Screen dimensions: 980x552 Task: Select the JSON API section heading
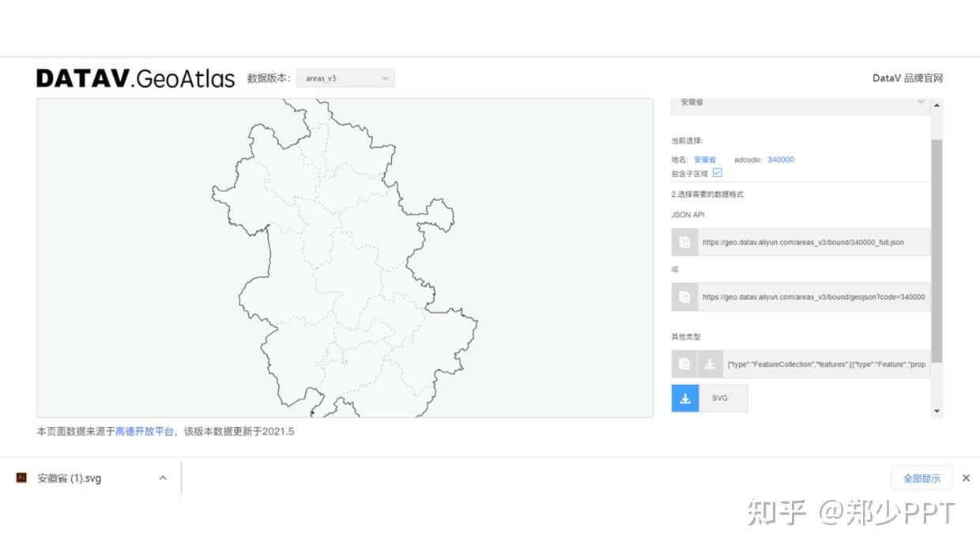(x=688, y=214)
